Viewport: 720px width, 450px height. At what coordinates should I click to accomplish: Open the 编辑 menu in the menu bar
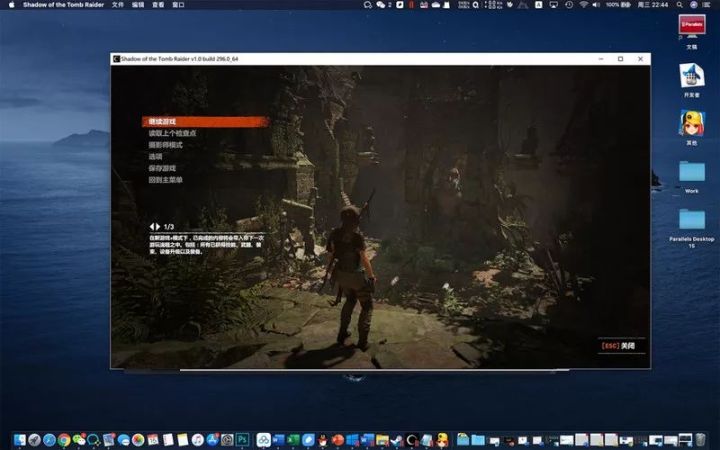138,5
